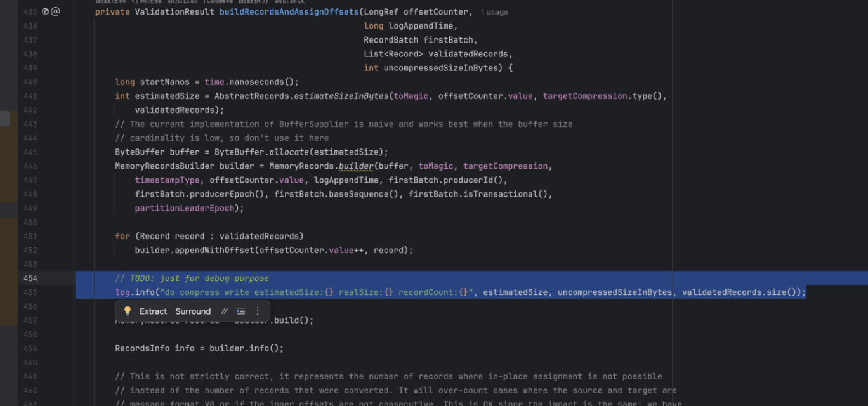Click the reformat code icon in floating toolbar

[241, 311]
